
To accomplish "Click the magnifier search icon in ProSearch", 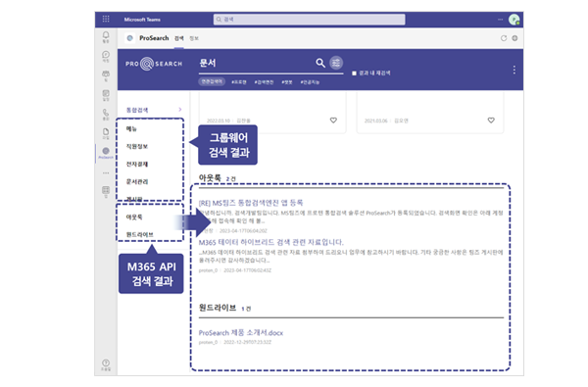I will [x=319, y=63].
